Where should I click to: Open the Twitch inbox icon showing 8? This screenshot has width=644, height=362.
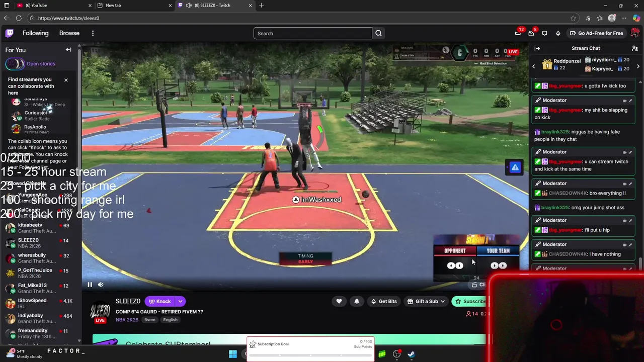point(531,33)
